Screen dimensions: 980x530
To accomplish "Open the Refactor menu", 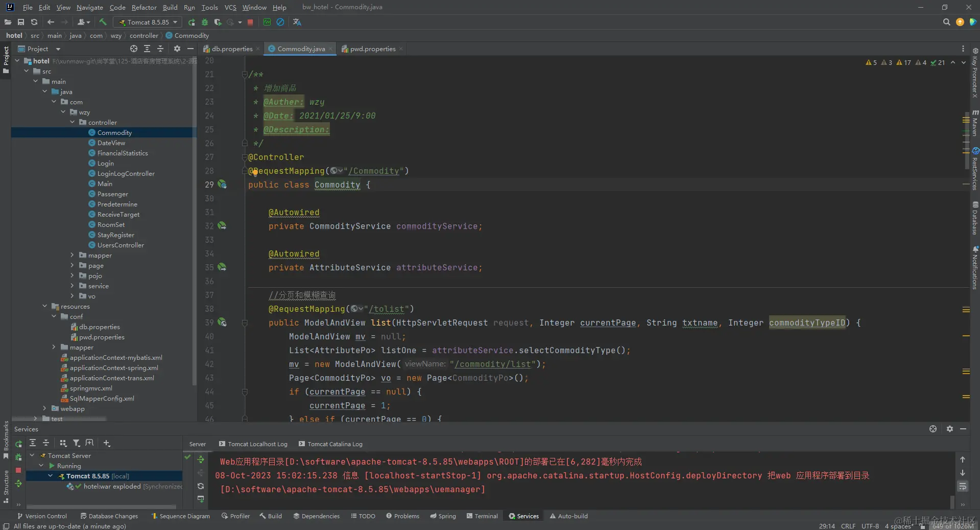I will [144, 7].
